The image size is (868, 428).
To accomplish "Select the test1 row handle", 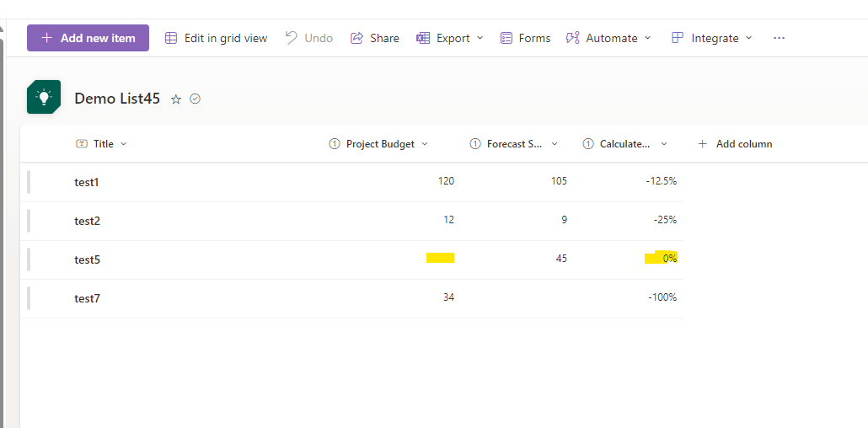I will tap(29, 182).
